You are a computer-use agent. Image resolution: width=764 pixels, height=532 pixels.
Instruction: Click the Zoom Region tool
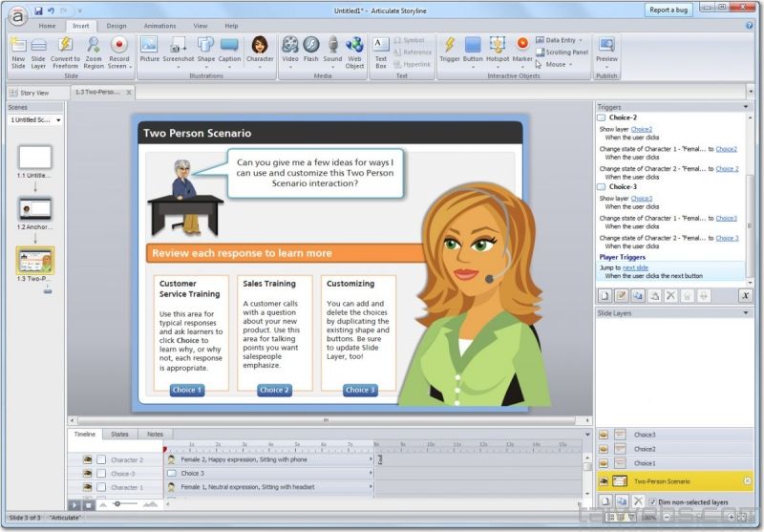pos(93,50)
